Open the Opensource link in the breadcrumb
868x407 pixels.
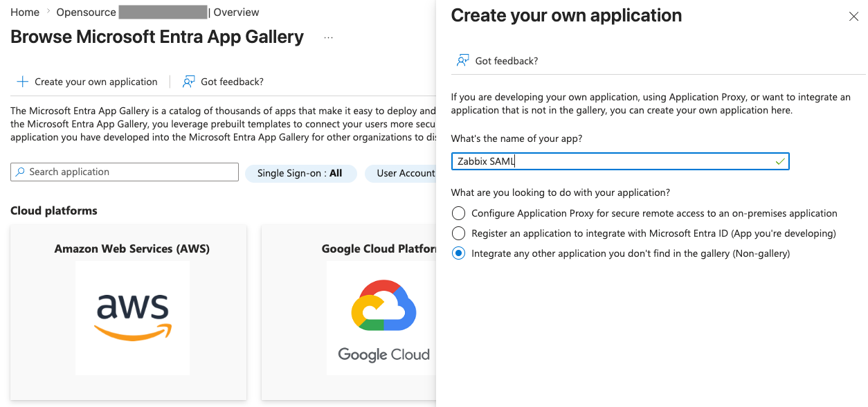[85, 12]
